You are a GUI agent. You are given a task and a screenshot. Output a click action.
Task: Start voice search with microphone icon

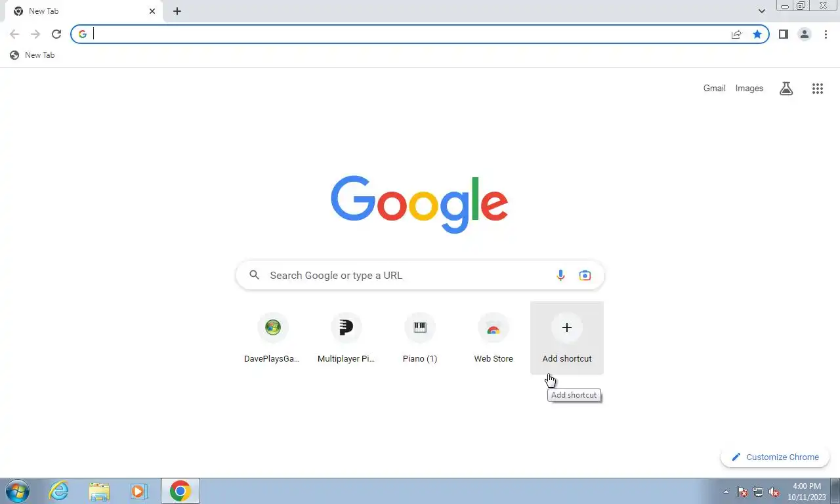tap(560, 276)
